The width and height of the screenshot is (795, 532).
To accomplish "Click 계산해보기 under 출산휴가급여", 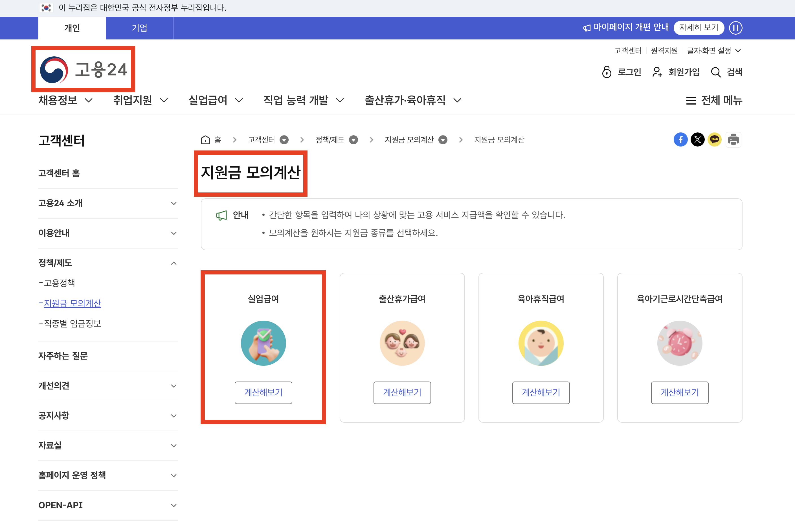I will (x=402, y=393).
